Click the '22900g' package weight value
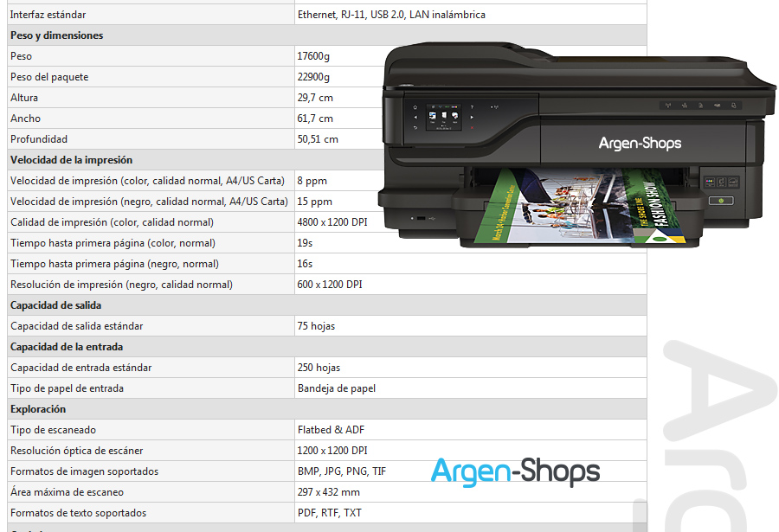The width and height of the screenshot is (779, 532). click(x=313, y=77)
